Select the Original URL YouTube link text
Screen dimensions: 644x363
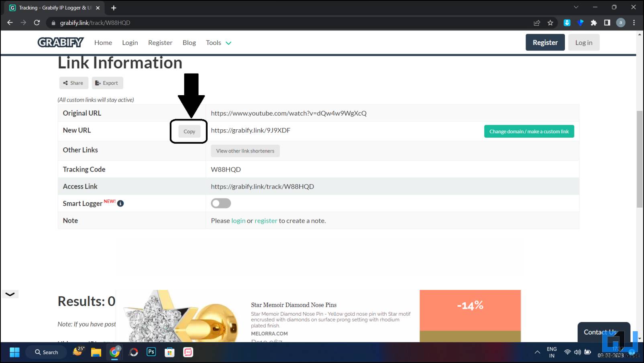(x=289, y=113)
